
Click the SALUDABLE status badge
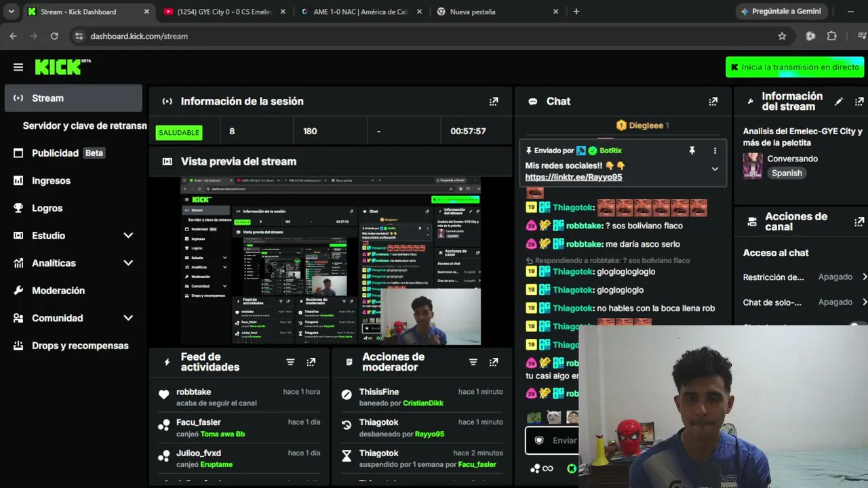coord(179,132)
